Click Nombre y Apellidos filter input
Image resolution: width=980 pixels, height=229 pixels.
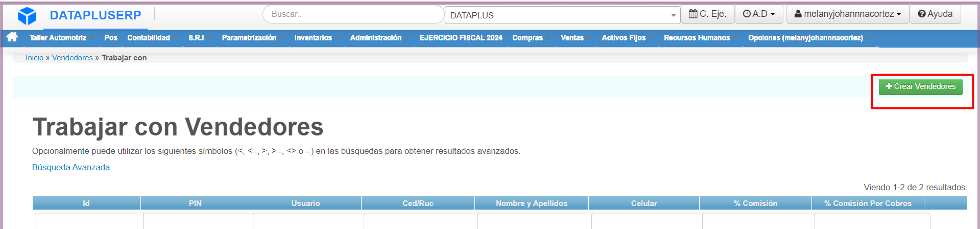[x=535, y=221]
